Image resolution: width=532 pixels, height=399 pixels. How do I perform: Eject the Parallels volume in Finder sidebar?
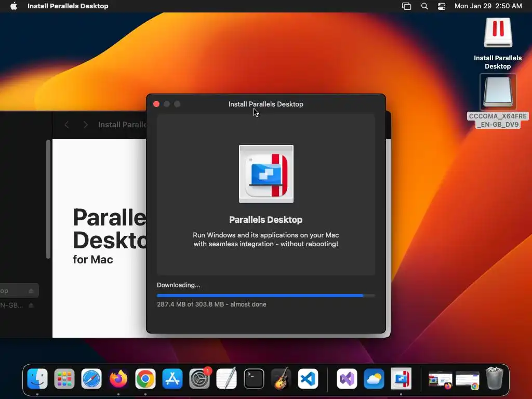tap(31, 291)
